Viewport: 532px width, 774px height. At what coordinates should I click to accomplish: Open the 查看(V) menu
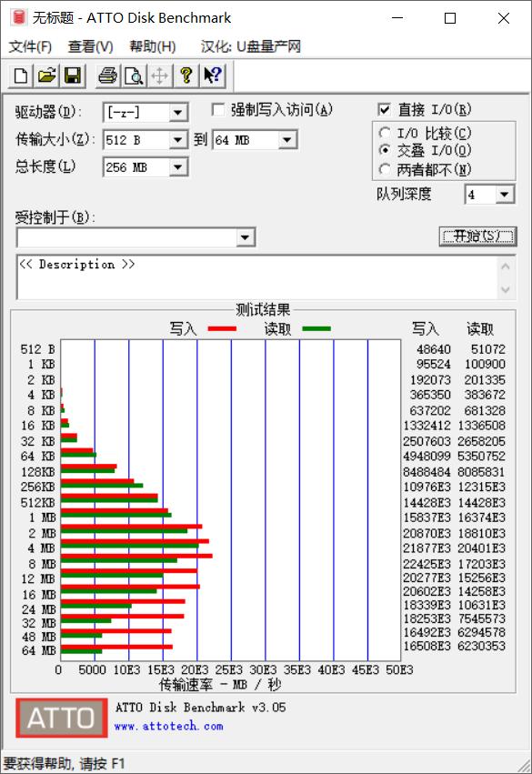click(x=90, y=47)
